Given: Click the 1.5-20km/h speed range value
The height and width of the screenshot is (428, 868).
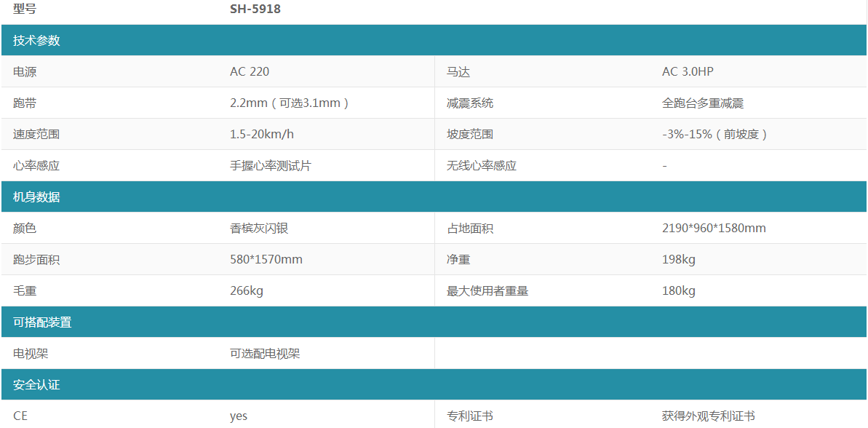Looking at the screenshot, I should point(262,135).
